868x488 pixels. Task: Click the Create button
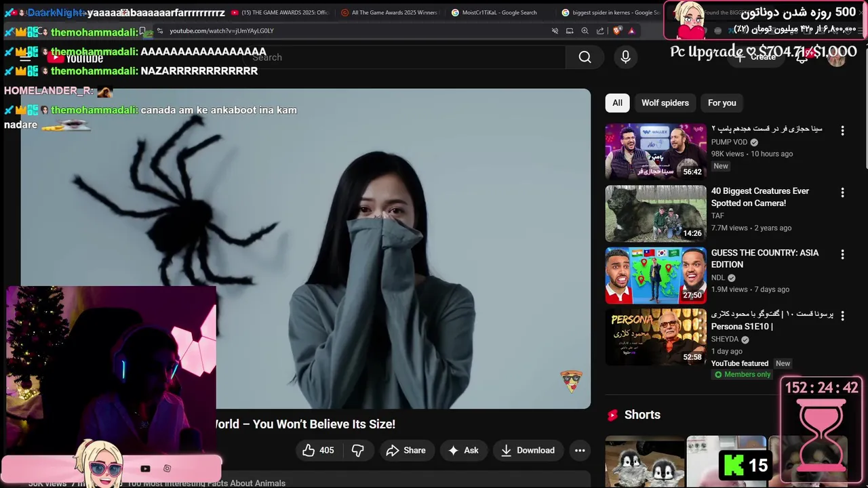tap(756, 58)
